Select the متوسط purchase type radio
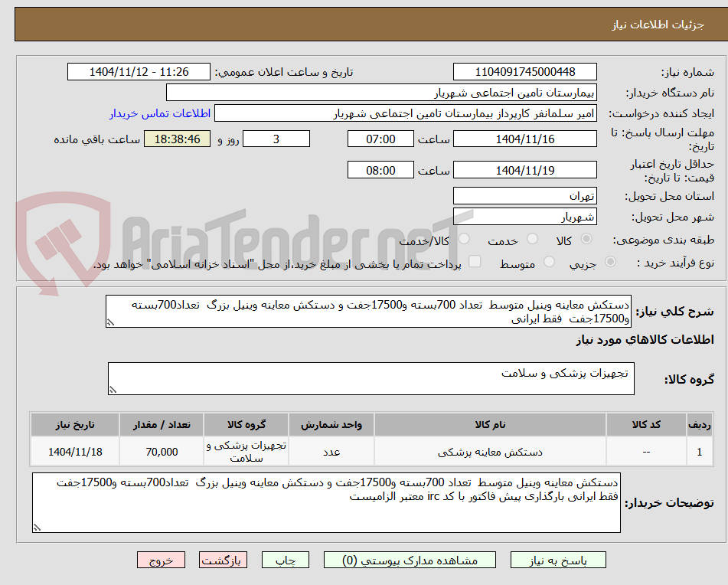 (x=549, y=262)
